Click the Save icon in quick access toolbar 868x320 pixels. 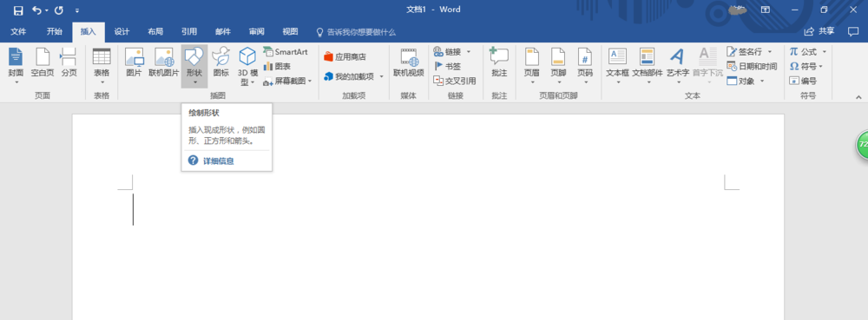pyautogui.click(x=17, y=10)
